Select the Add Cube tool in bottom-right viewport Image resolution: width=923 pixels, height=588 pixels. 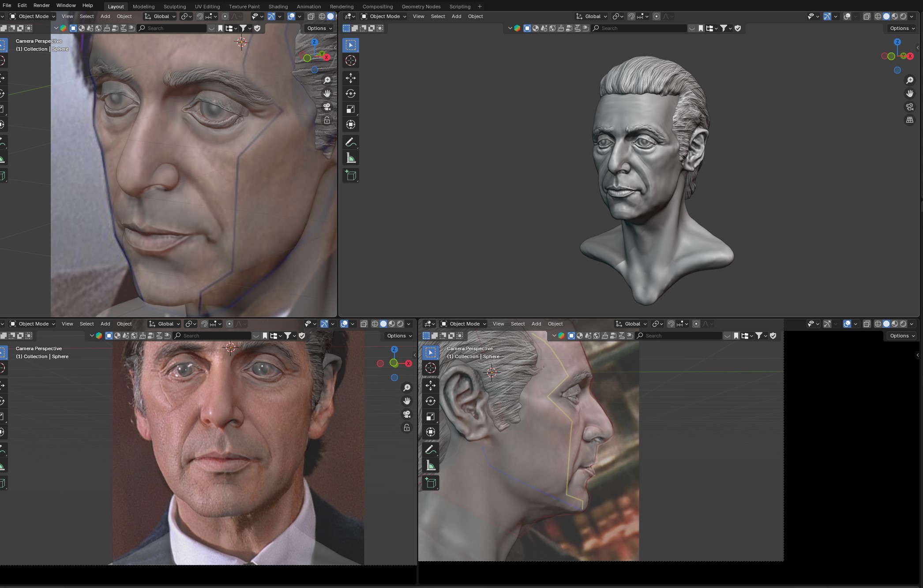click(x=431, y=483)
